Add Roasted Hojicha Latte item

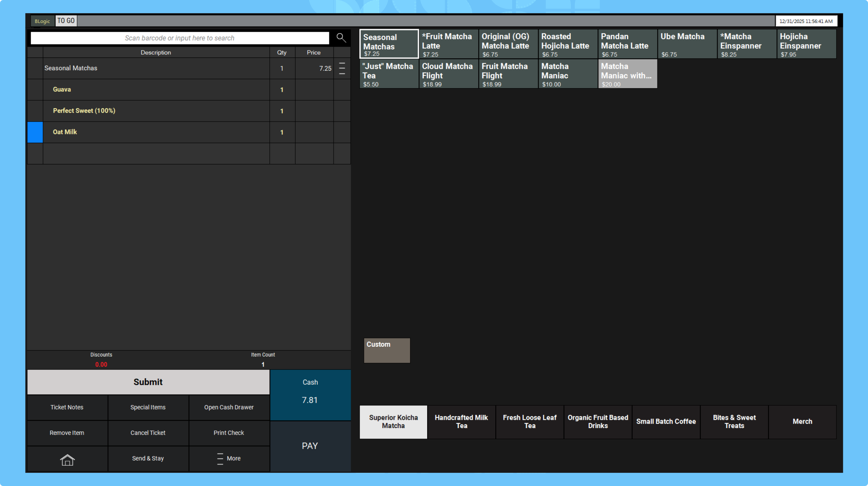click(x=568, y=44)
